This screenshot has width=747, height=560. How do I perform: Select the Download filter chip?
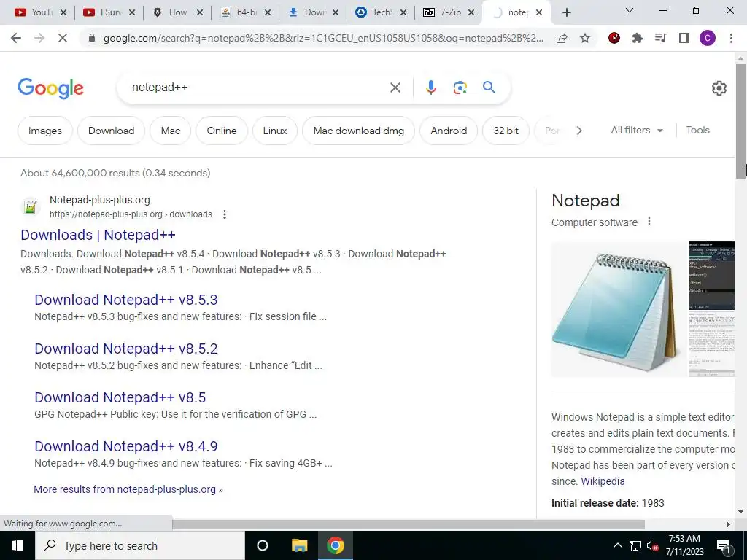point(111,131)
